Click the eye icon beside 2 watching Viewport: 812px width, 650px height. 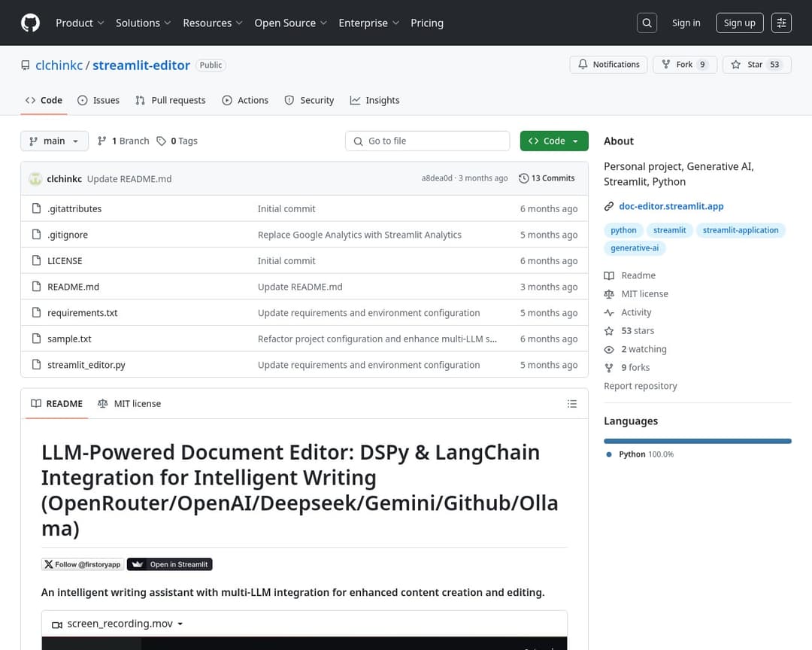tap(609, 349)
